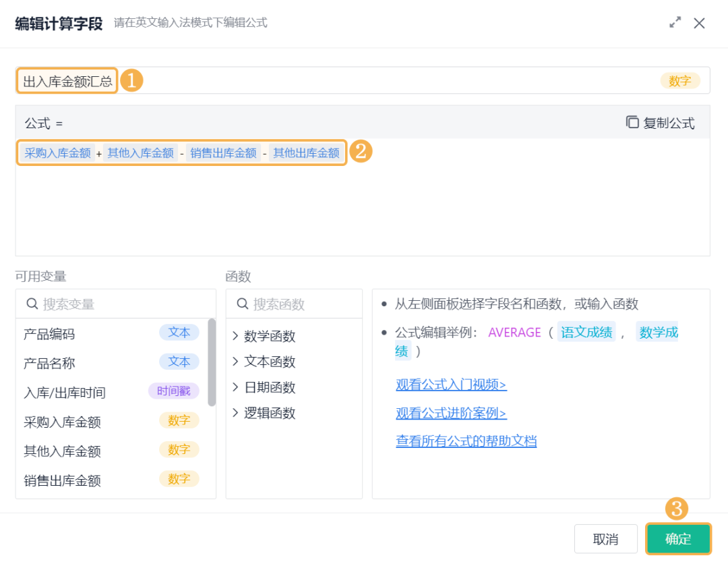Select the 产品编码 variable
This screenshot has width=728, height=562.
pos(111,333)
